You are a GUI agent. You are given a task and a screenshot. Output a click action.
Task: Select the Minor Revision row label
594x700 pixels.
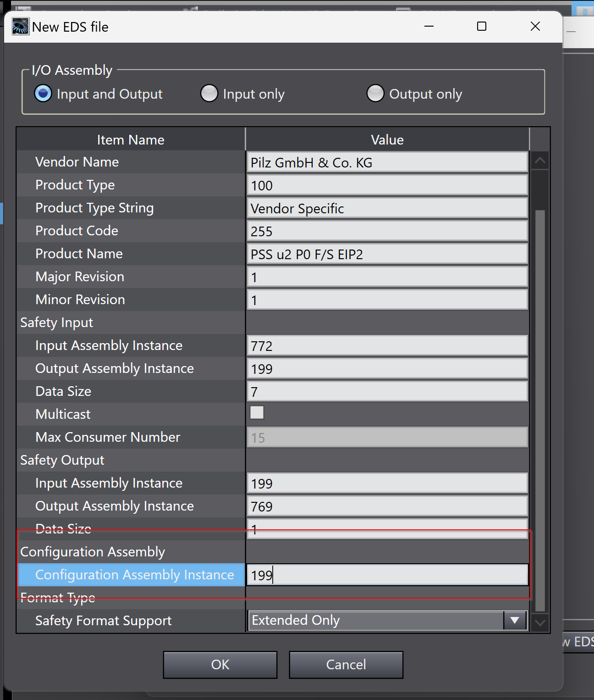80,300
